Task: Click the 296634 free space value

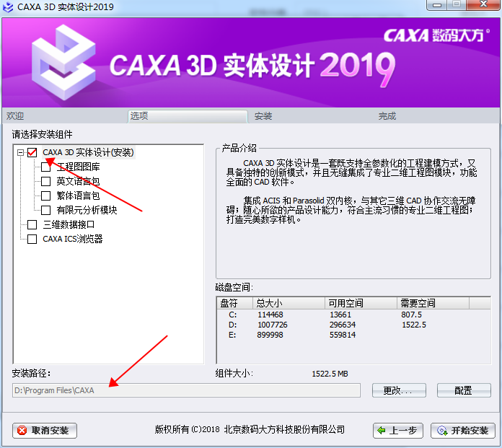Action: (x=343, y=325)
